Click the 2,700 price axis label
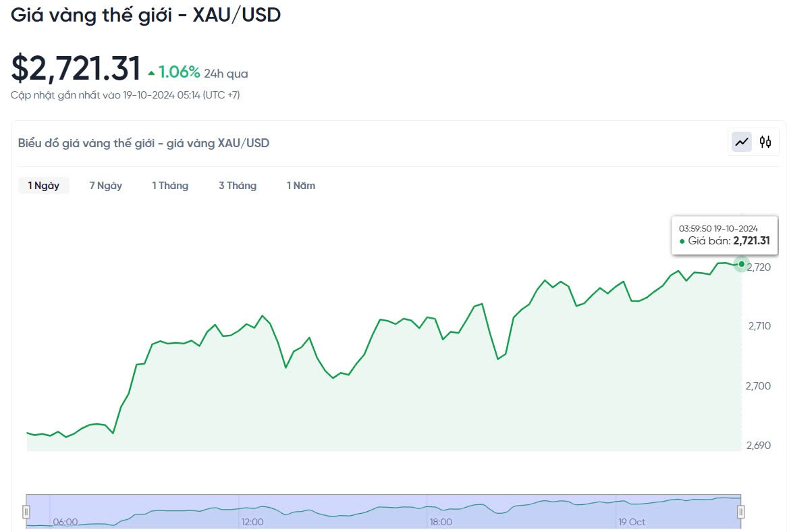This screenshot has width=787, height=532. [759, 385]
